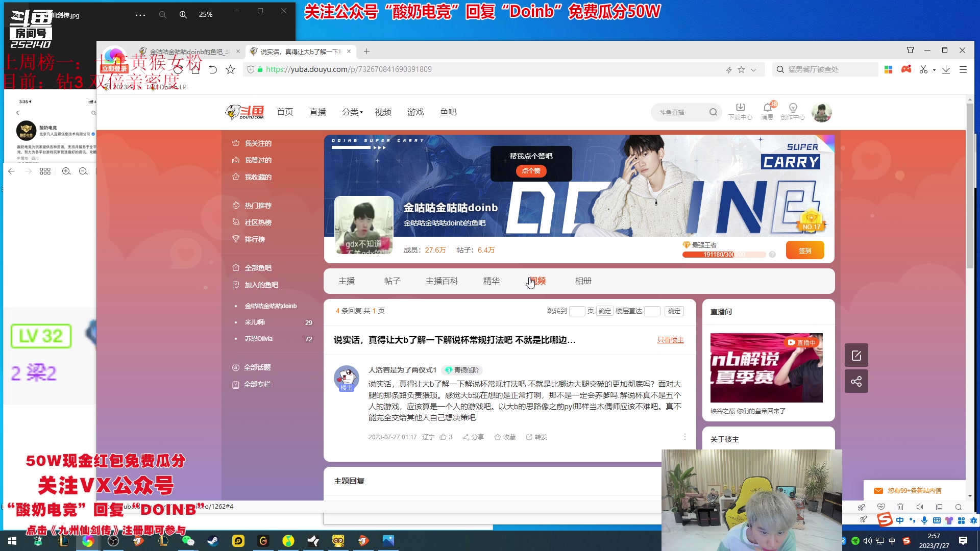Screen dimensions: 980x551
Task: Open 首页 in Douyu navigation
Action: coord(285,112)
